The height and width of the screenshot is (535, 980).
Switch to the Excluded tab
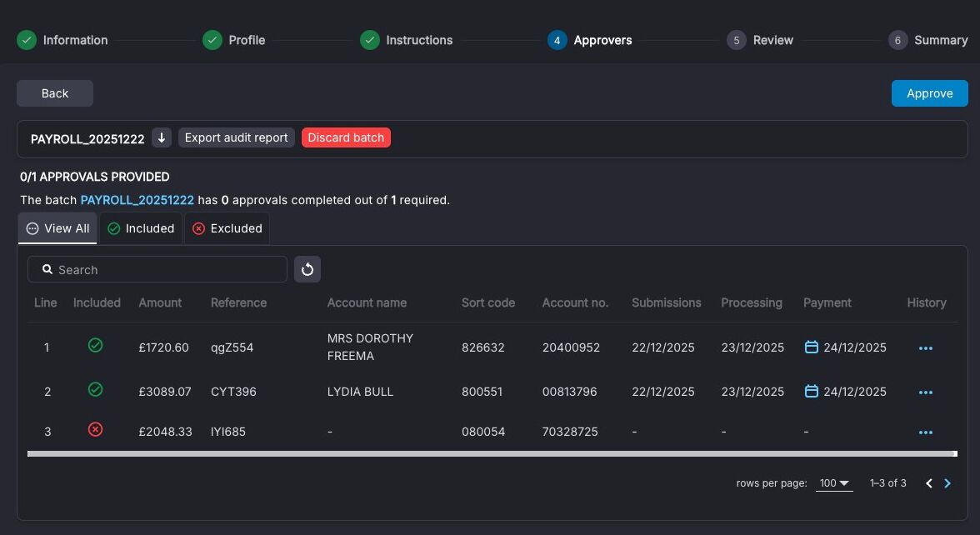point(227,228)
